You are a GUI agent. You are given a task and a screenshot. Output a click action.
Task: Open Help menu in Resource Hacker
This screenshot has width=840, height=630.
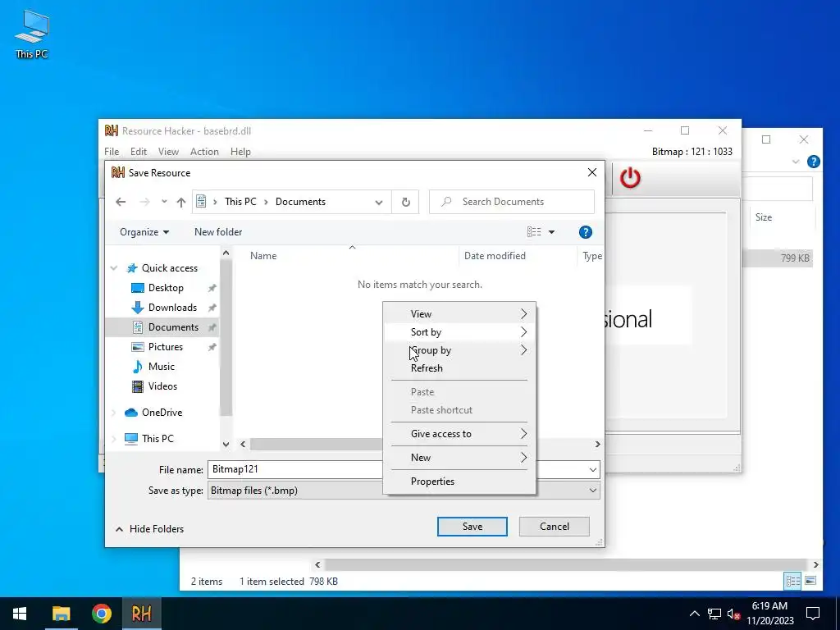pos(240,152)
